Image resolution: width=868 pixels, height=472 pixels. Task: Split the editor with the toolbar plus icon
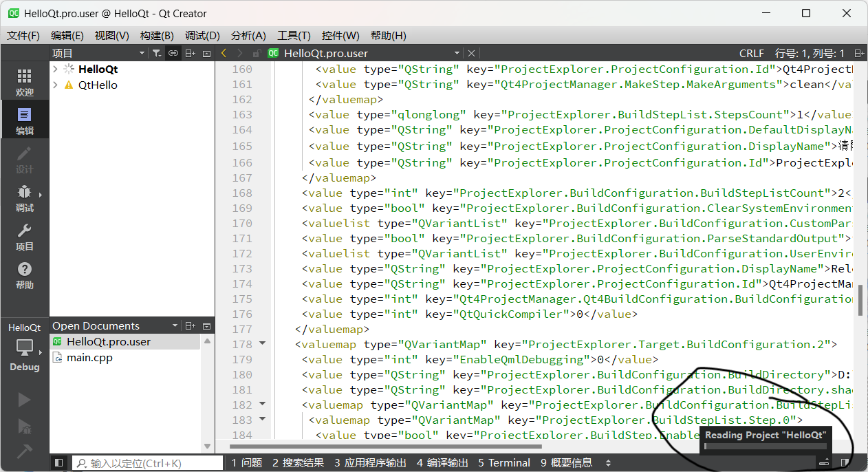coord(858,53)
